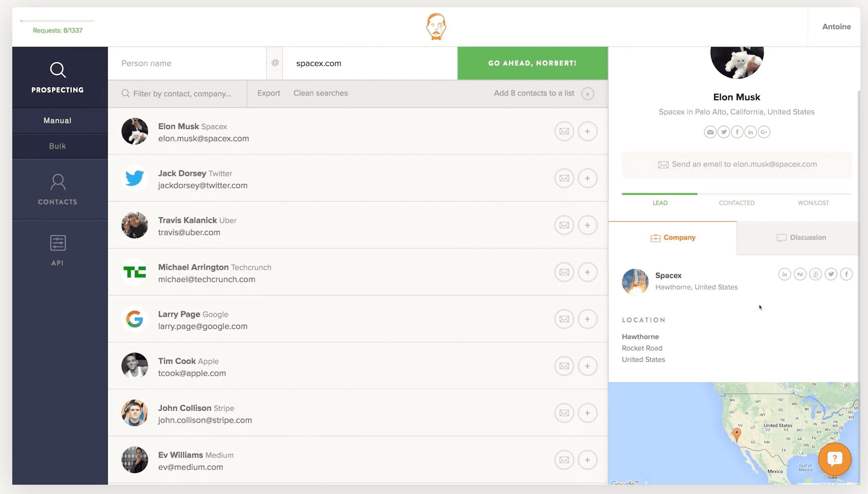This screenshot has width=868, height=494.
Task: Open Elon Musk's Twitter profile icon
Action: pyautogui.click(x=724, y=132)
